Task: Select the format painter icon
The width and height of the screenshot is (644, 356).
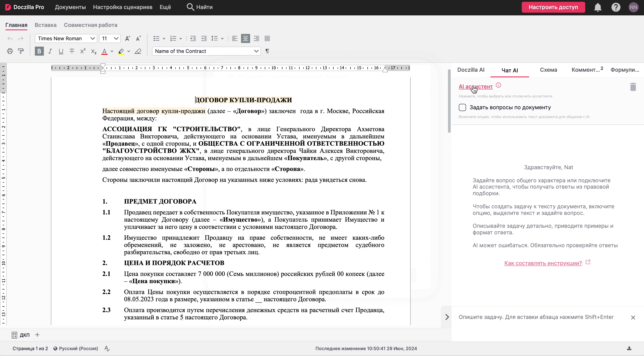Action: (21, 51)
